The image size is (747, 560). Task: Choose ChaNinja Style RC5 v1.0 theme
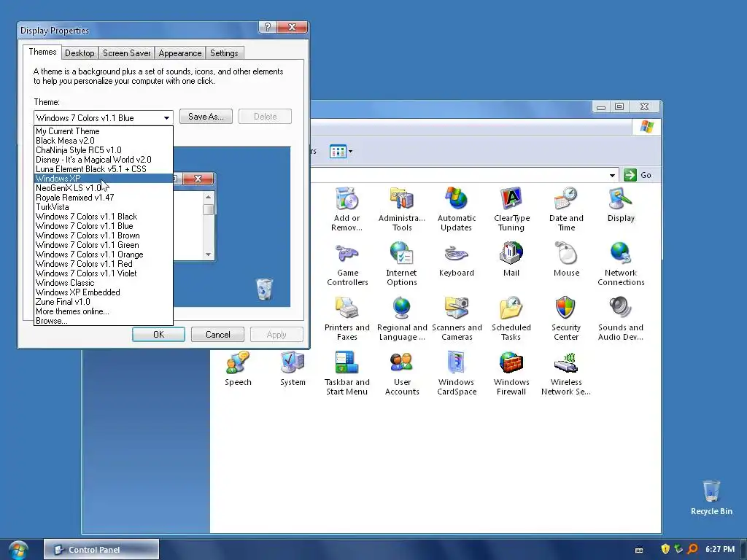(x=104, y=150)
